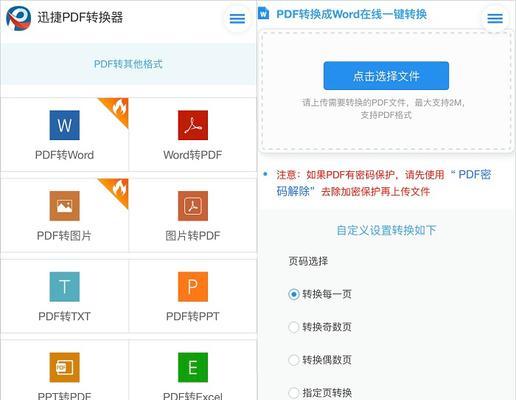Click the 迅捷PDF转换器 logo

[x=19, y=18]
